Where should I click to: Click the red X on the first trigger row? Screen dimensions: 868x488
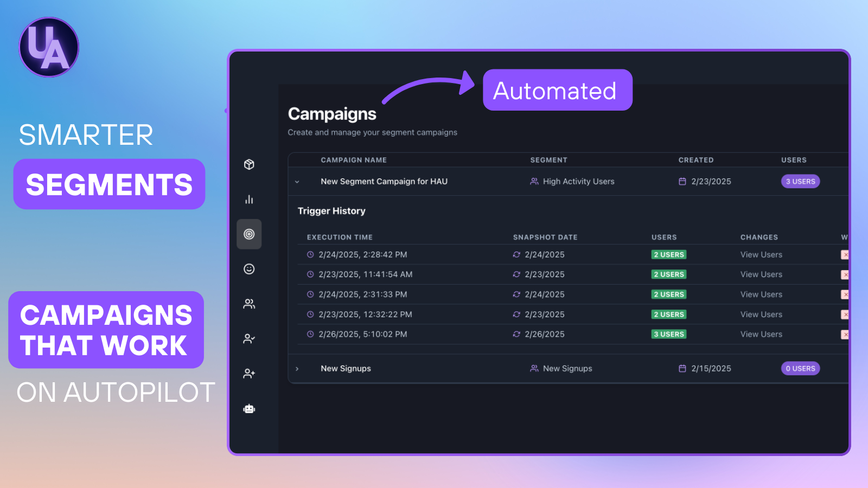click(845, 254)
